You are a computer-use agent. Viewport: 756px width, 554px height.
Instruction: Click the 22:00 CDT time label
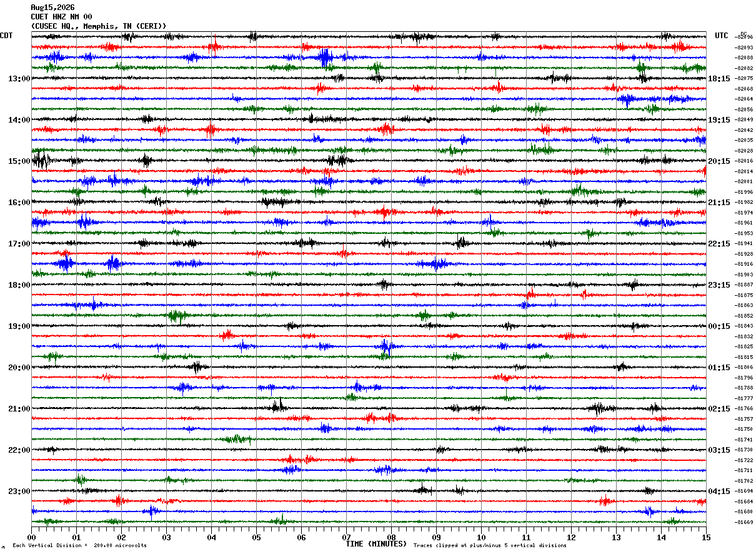click(19, 450)
